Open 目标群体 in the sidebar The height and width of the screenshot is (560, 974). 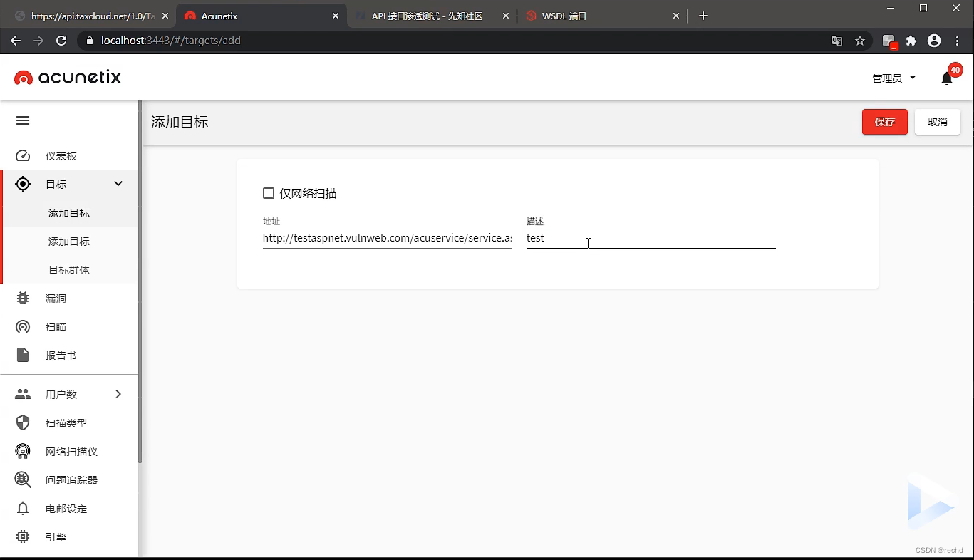(69, 270)
